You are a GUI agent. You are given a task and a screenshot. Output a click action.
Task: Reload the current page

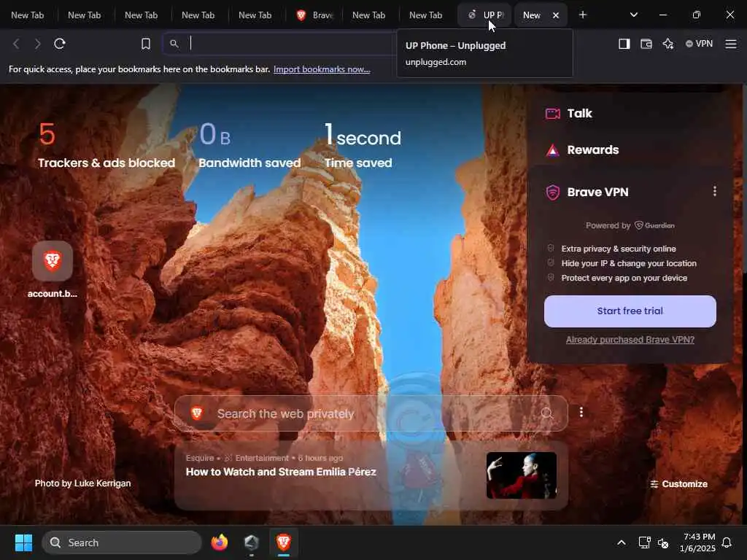60,44
